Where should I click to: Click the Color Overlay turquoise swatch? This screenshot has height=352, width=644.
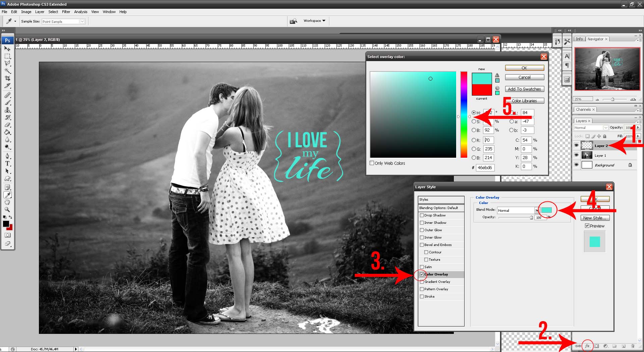(x=546, y=210)
